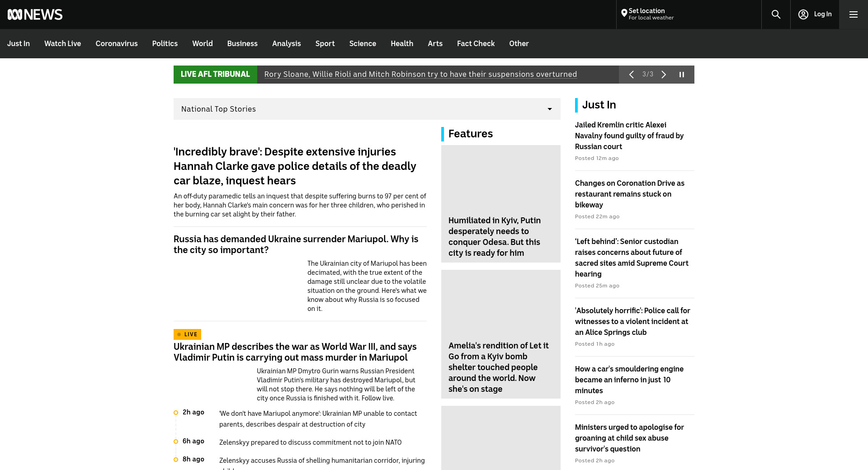Pause the live news ticker

(682, 75)
